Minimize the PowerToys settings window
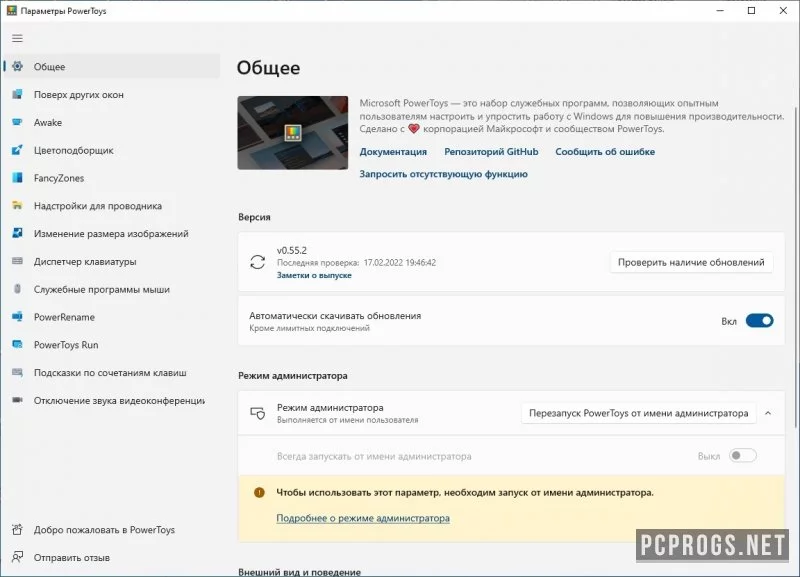 720,11
